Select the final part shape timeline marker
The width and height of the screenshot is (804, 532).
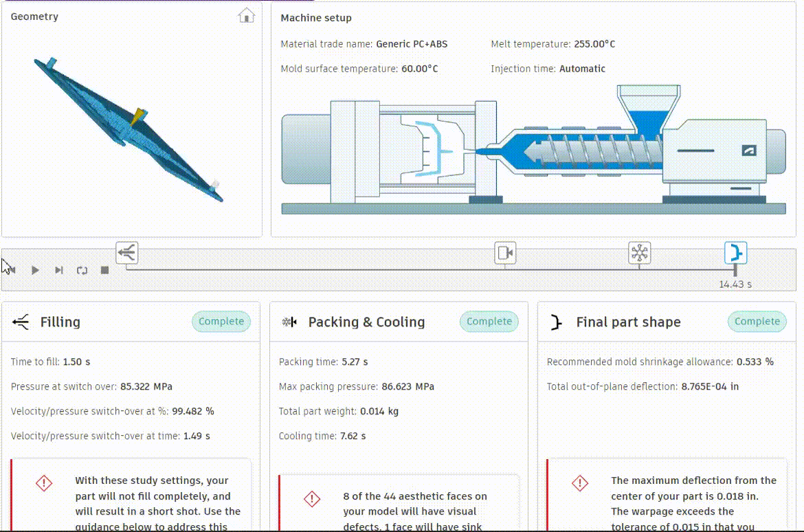(x=735, y=253)
